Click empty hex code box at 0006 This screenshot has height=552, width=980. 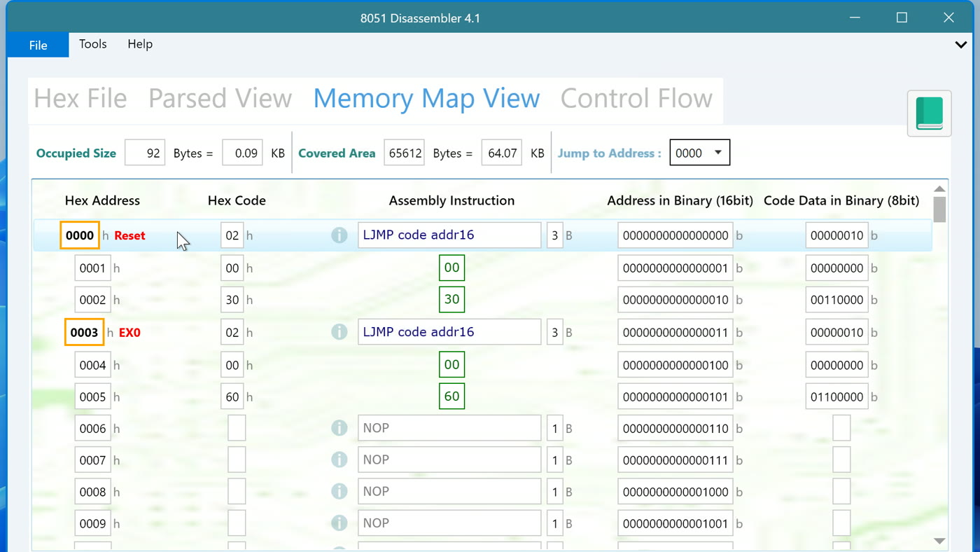point(237,428)
